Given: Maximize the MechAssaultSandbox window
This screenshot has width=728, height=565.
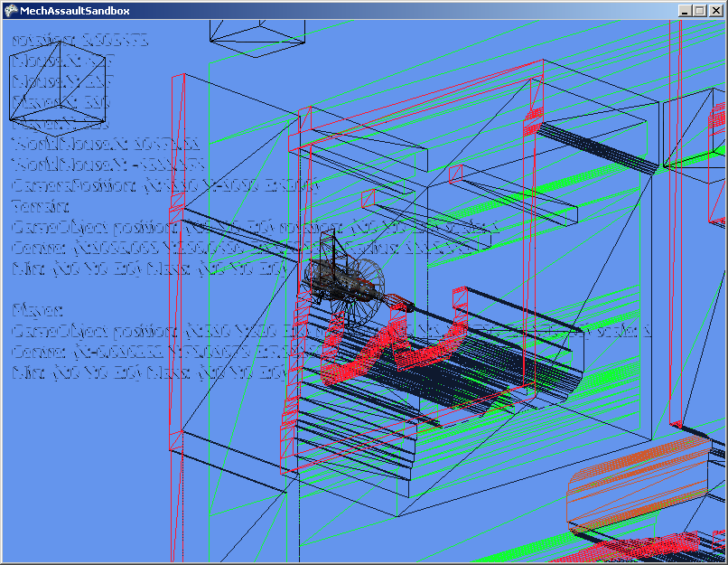Looking at the screenshot, I should (x=699, y=11).
